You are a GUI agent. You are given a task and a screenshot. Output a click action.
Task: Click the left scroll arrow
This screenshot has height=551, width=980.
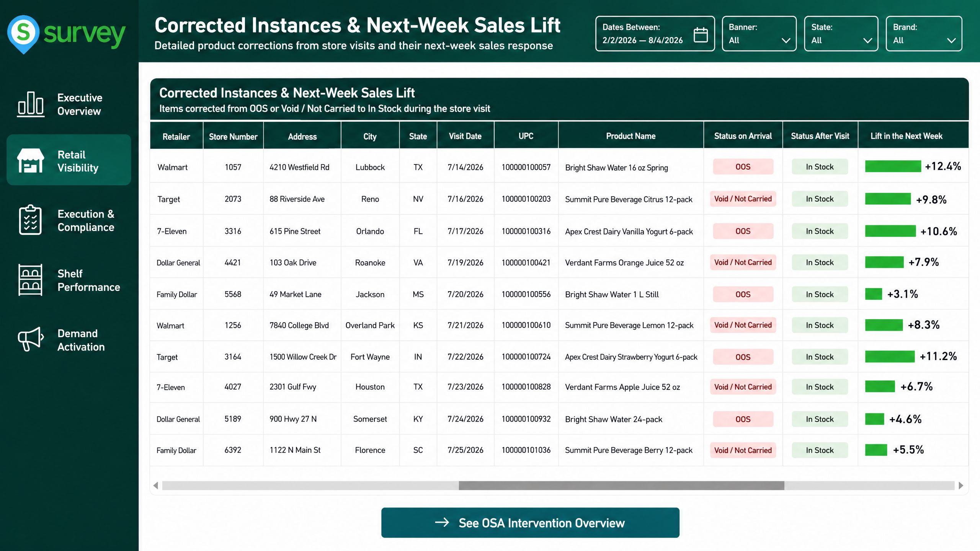click(155, 486)
